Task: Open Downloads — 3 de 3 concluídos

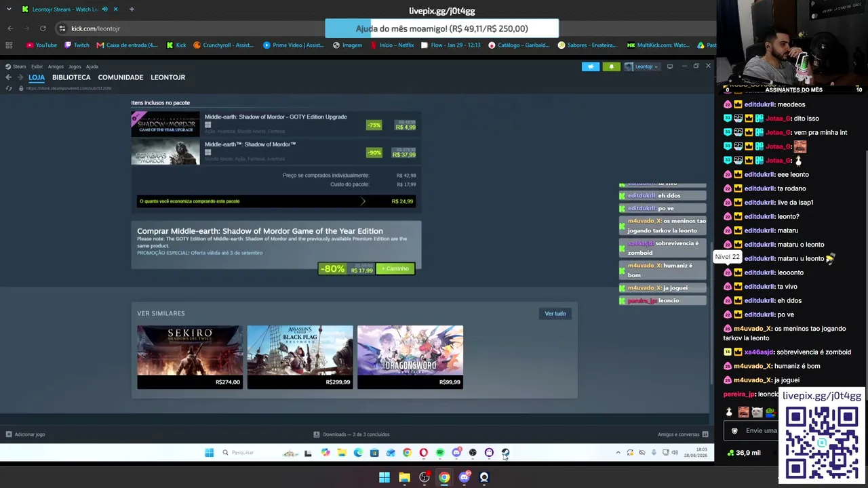Action: [x=357, y=434]
